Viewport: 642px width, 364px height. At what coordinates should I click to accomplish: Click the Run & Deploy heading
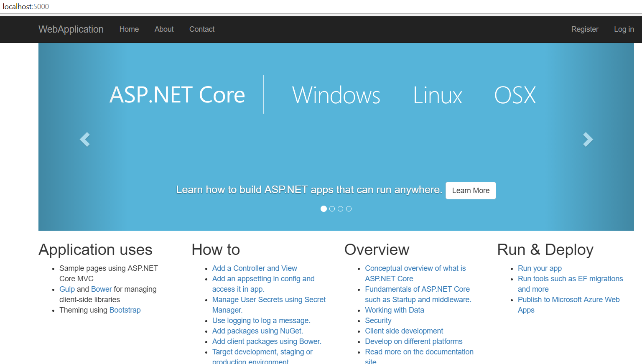click(545, 249)
